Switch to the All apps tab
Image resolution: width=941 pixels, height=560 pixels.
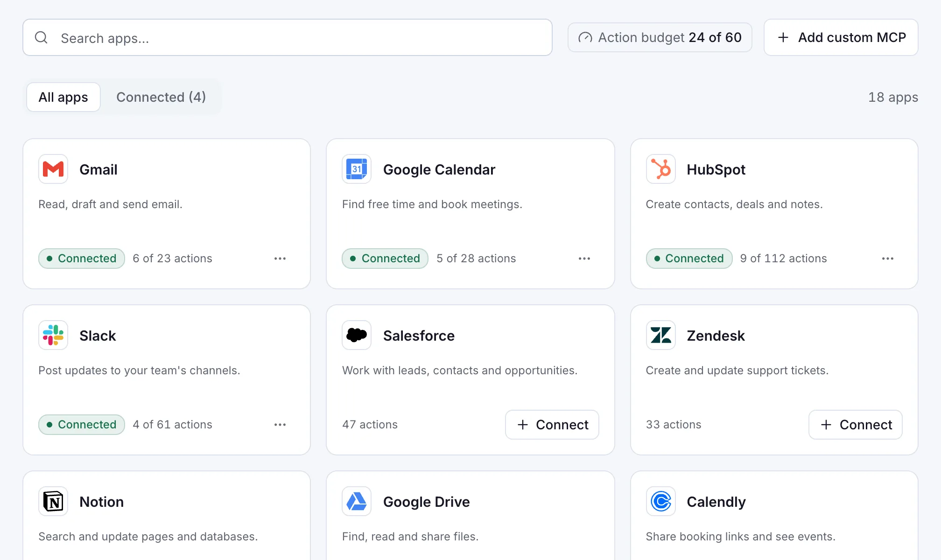pyautogui.click(x=63, y=97)
